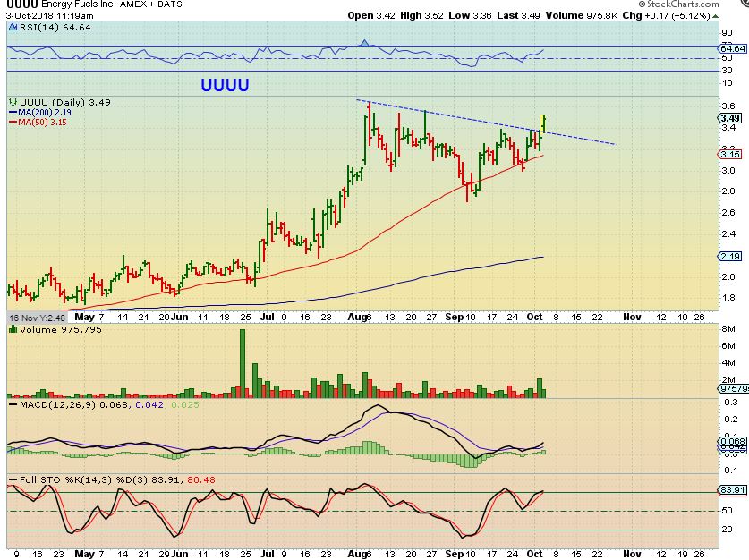Click the 8M label on volume axis

pyautogui.click(x=728, y=329)
